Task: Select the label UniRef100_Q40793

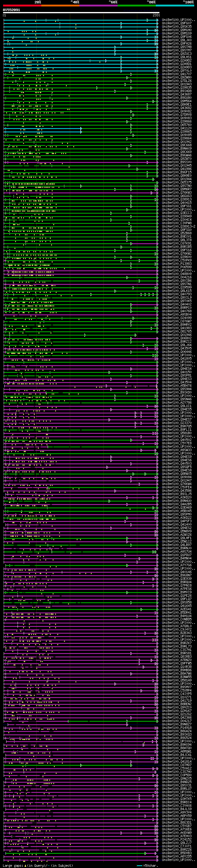Action: pyautogui.click(x=177, y=294)
